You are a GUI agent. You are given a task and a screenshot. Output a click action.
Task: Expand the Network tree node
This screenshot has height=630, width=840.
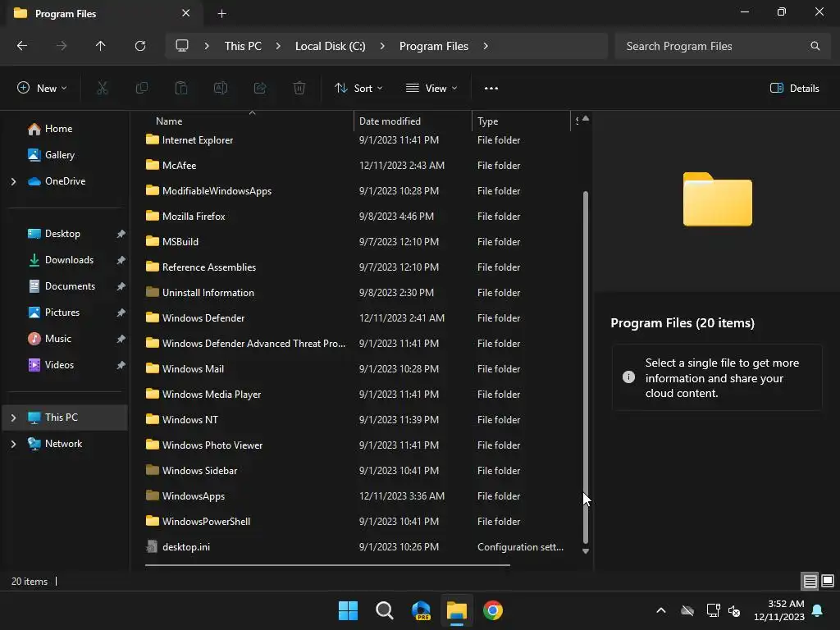(13, 444)
